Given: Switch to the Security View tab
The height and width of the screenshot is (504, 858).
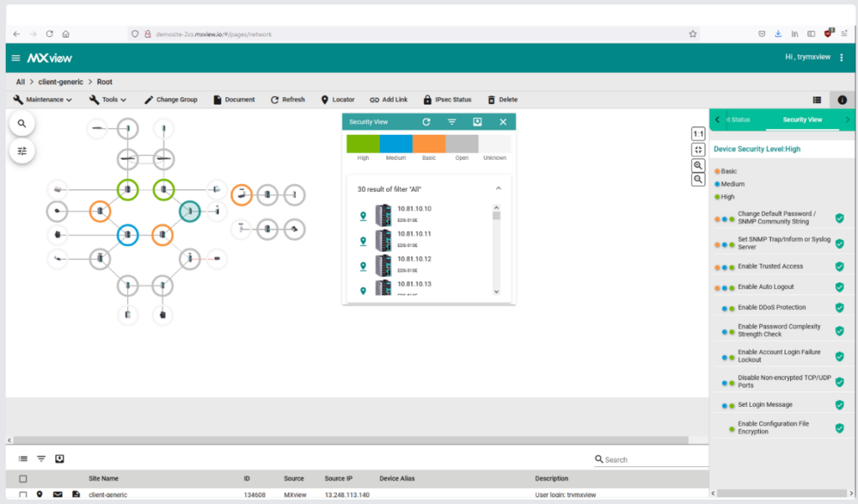Looking at the screenshot, I should coord(802,120).
